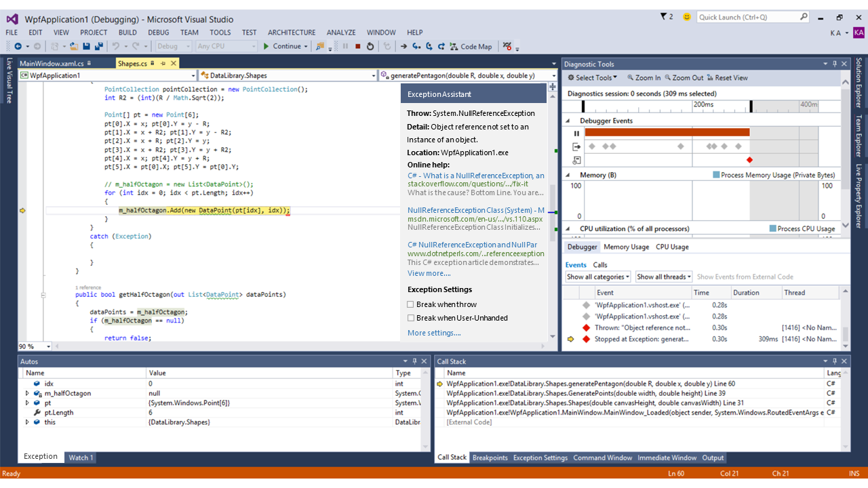The height and width of the screenshot is (488, 868).
Task: Click the notifications flag icon
Action: 663,16
